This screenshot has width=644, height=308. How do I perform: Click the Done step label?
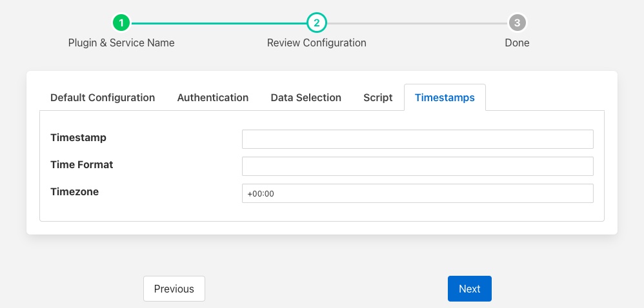point(517,43)
